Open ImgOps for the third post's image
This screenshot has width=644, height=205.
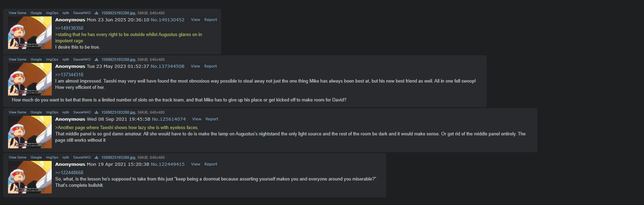click(52, 112)
